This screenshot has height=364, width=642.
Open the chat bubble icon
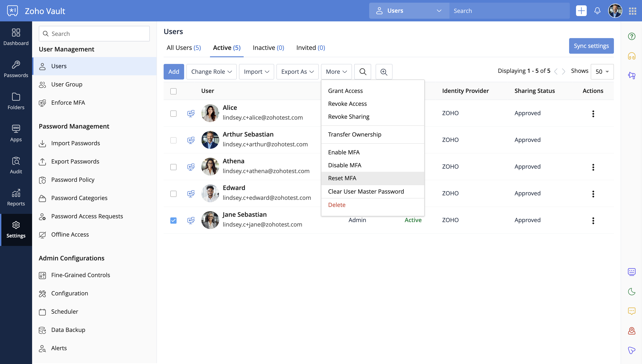point(632,311)
